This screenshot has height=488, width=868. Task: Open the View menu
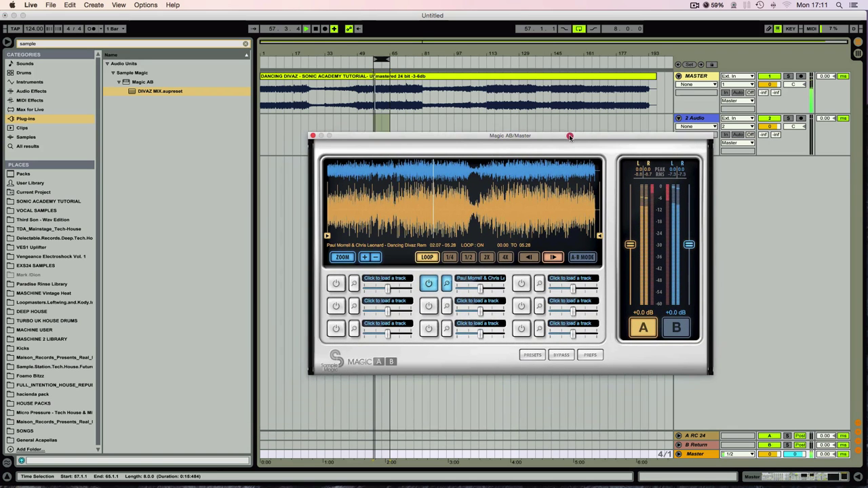click(119, 5)
